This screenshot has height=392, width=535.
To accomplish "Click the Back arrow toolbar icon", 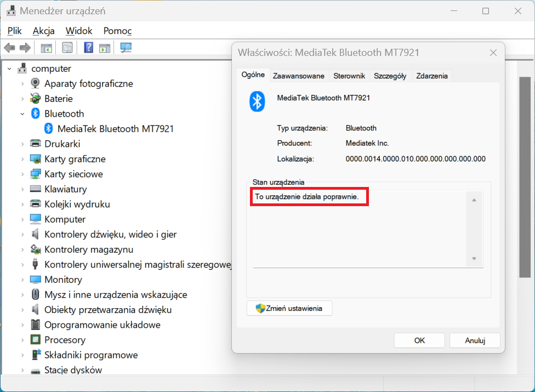I will 9,48.
